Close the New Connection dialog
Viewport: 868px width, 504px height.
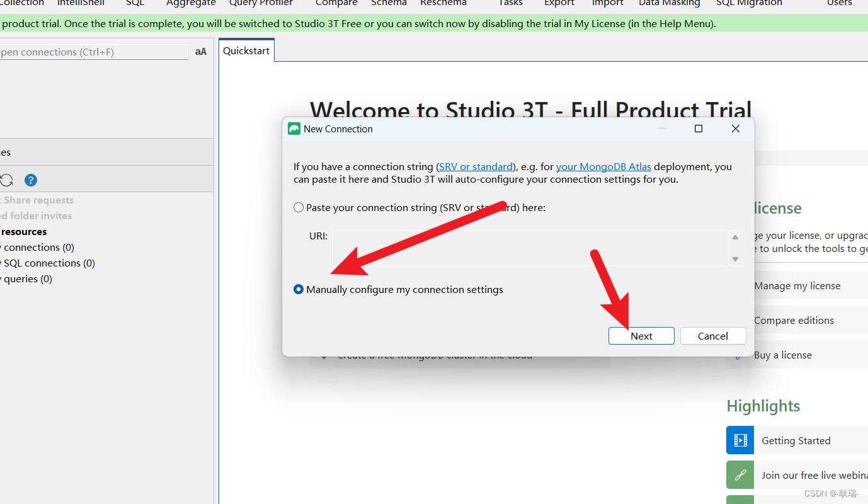coord(735,129)
